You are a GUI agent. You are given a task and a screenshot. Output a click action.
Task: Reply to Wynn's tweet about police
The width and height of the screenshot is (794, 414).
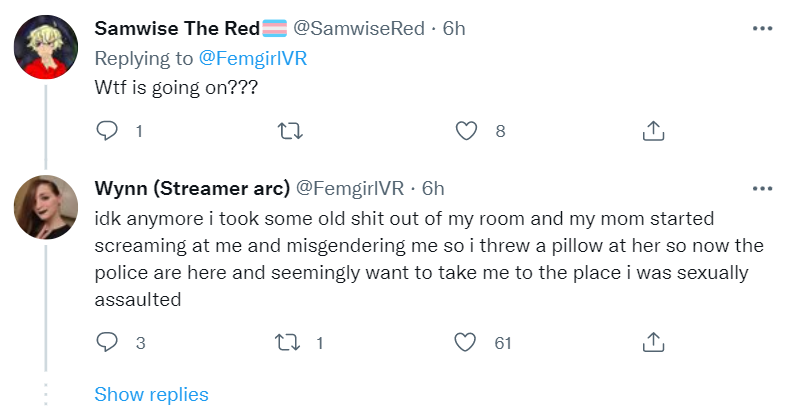tap(107, 342)
